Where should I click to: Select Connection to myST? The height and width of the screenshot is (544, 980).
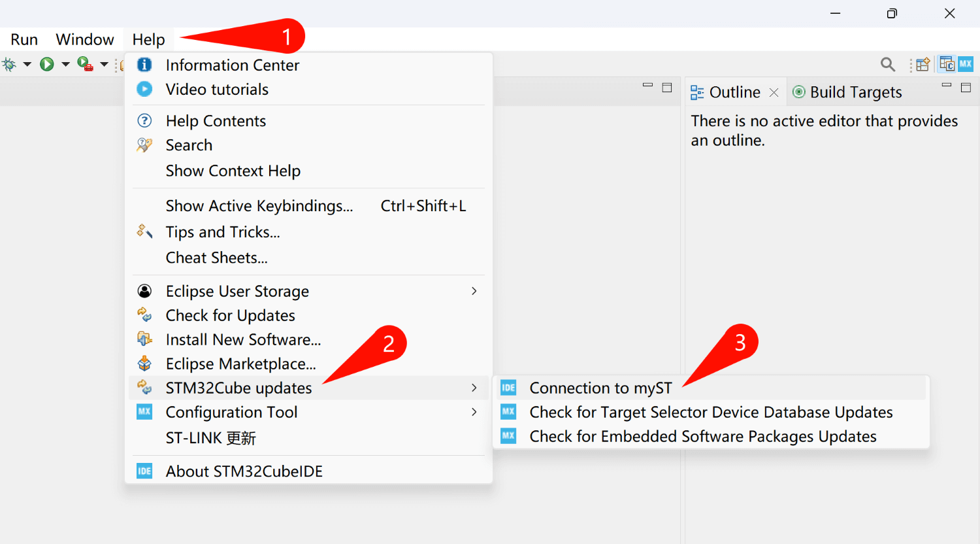tap(600, 388)
